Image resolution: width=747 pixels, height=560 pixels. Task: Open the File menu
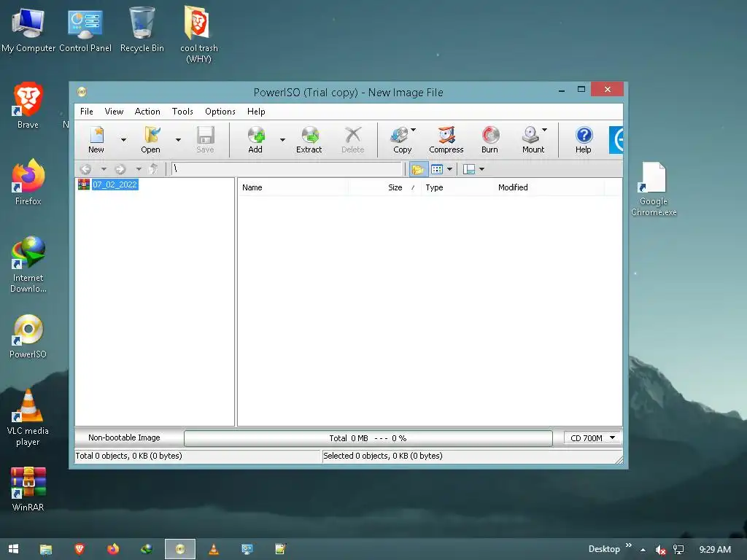[87, 112]
